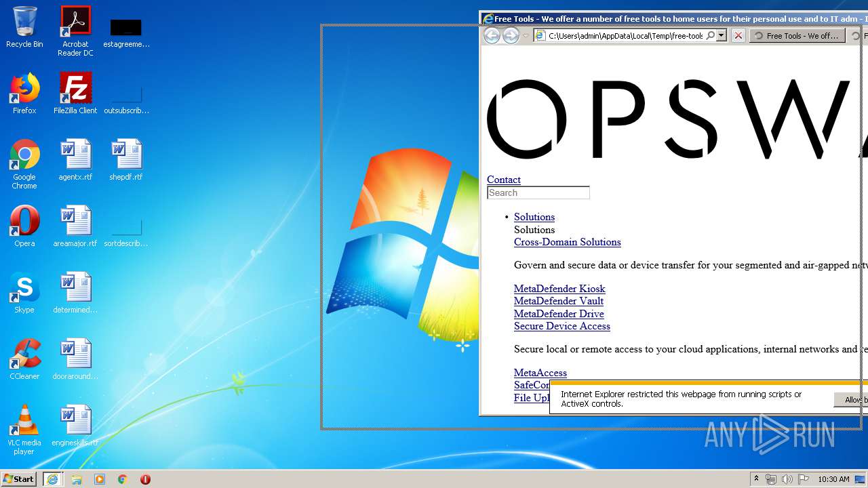Open the Recycle Bin desktop icon
The width and height of the screenshot is (868, 488).
pos(24,27)
